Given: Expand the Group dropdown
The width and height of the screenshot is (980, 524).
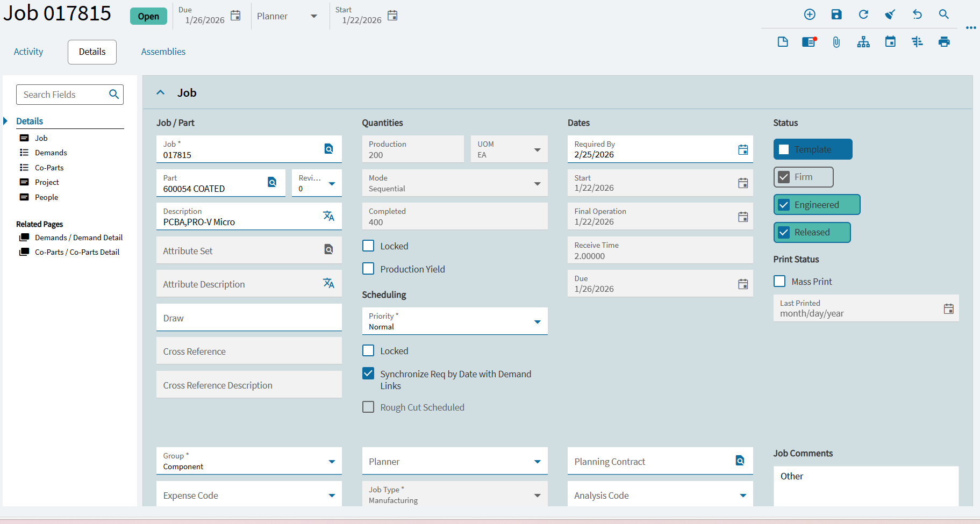Looking at the screenshot, I should click(332, 461).
